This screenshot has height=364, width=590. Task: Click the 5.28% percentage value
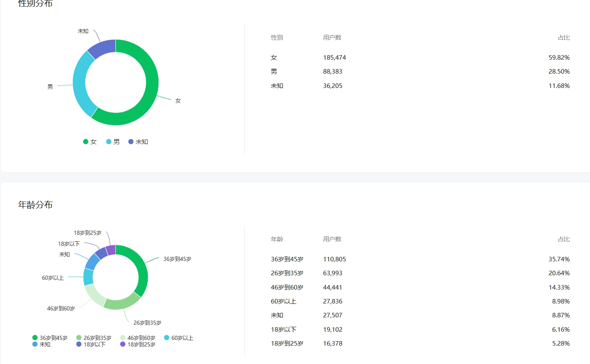coord(561,344)
